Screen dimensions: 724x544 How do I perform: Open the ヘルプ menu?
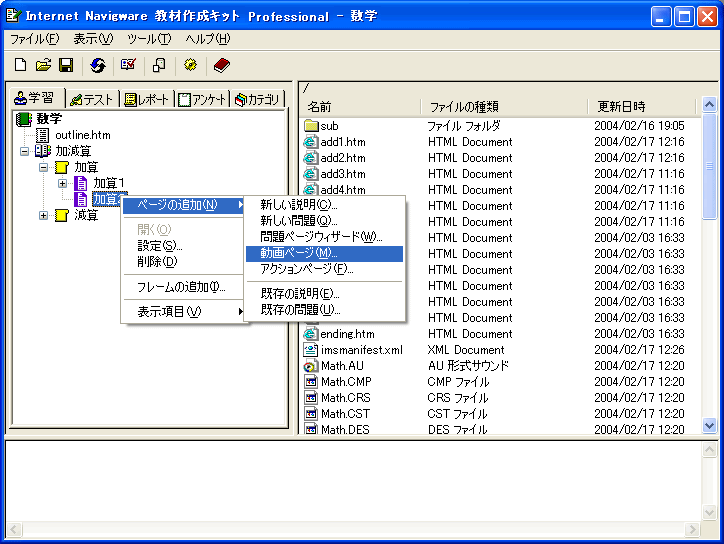click(x=207, y=39)
